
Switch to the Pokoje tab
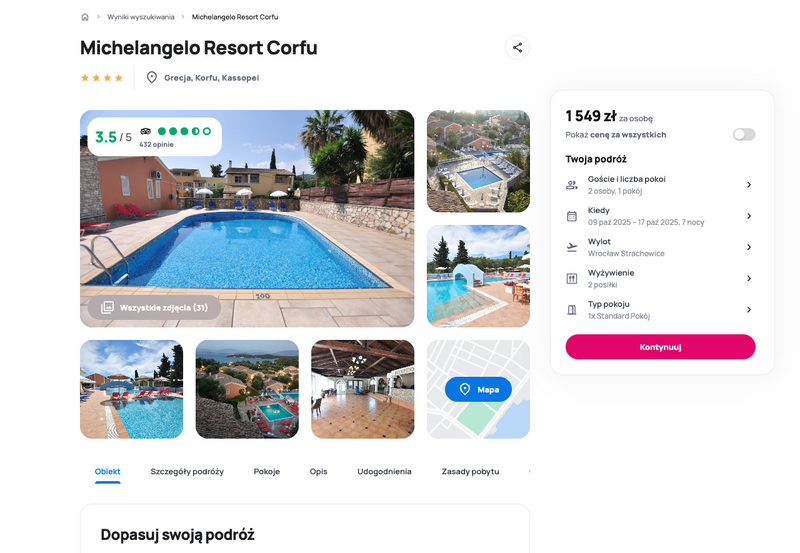tap(267, 472)
